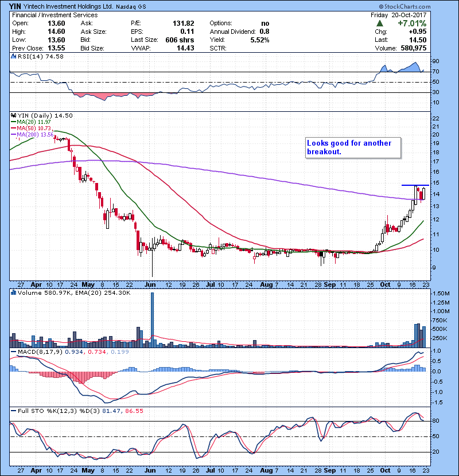Click the tall June volume spike bar
The width and height of the screenshot is (459, 476).
tap(152, 320)
